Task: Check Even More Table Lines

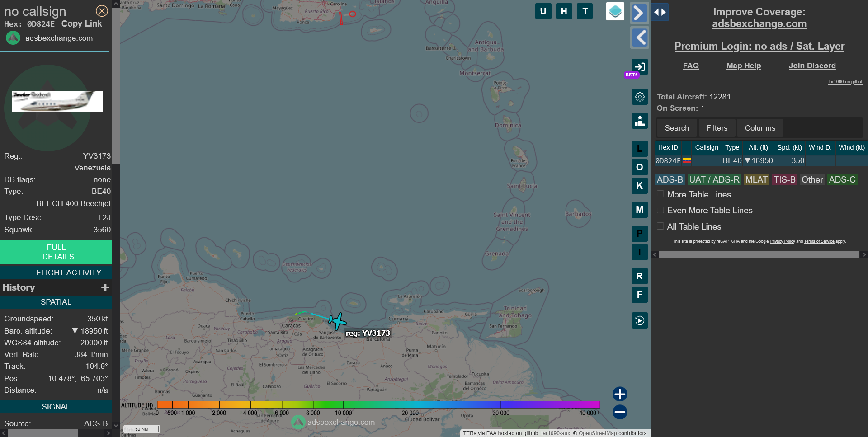Action: [x=660, y=210]
